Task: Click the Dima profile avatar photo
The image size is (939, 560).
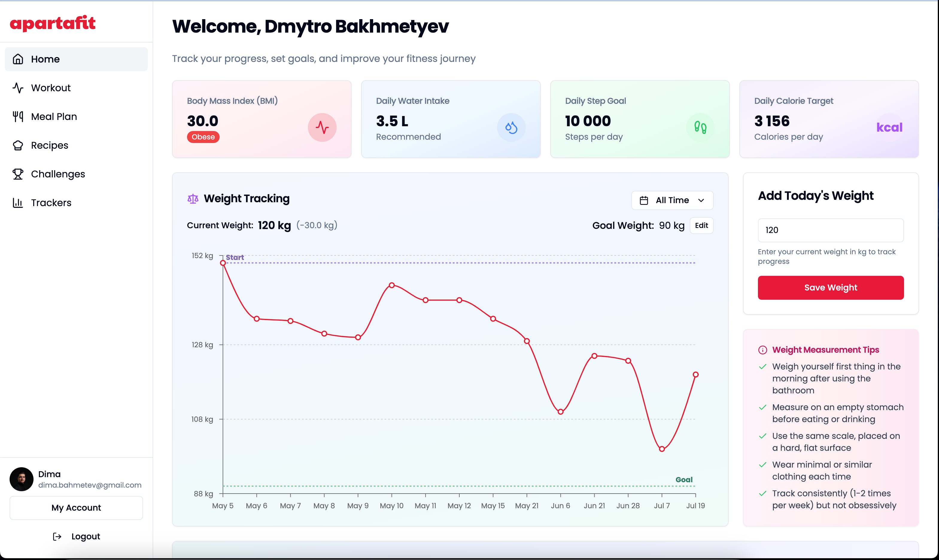Action: (22, 479)
